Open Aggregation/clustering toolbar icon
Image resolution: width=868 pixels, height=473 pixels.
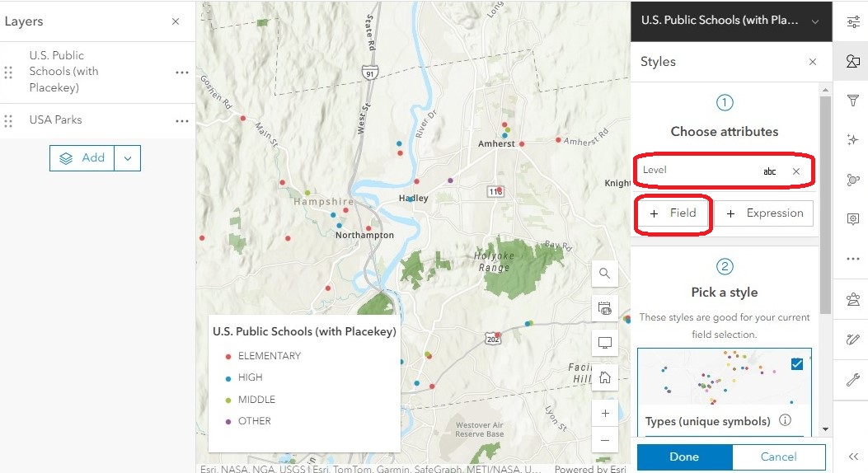point(853,180)
